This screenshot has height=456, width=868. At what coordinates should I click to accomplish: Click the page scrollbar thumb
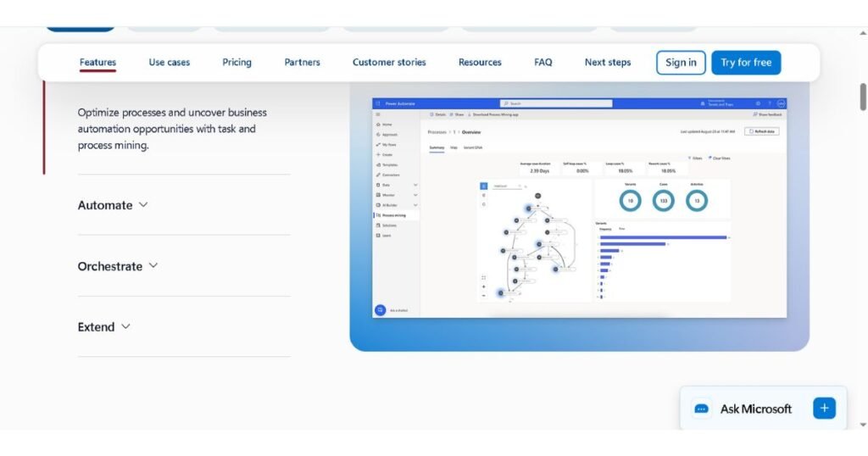[862, 97]
